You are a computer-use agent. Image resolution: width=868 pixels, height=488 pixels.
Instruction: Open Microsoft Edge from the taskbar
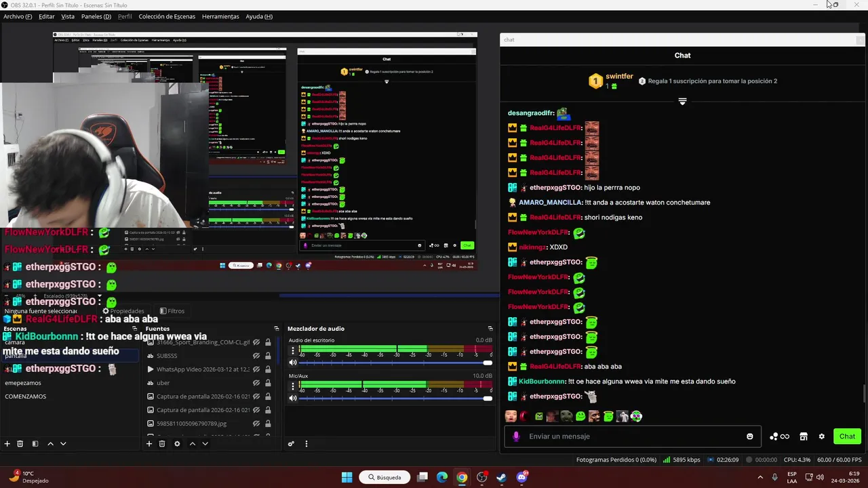click(442, 477)
